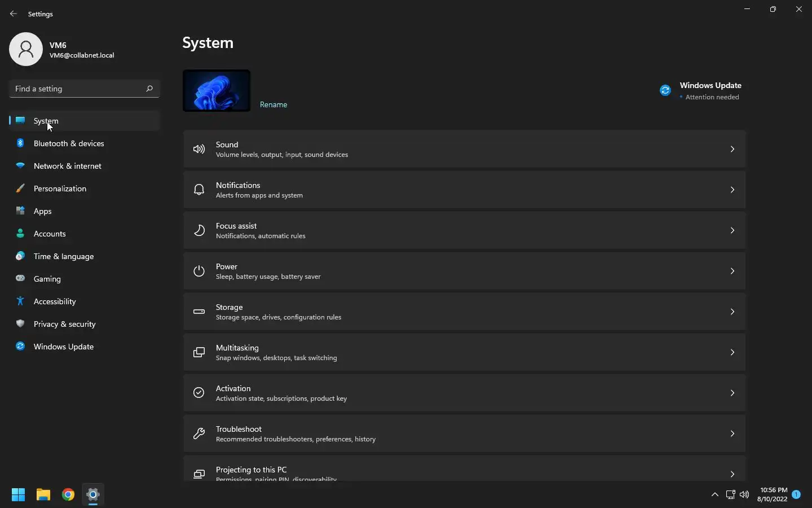The height and width of the screenshot is (508, 812).
Task: Click the Network wifi icon in sidebar
Action: pyautogui.click(x=20, y=166)
